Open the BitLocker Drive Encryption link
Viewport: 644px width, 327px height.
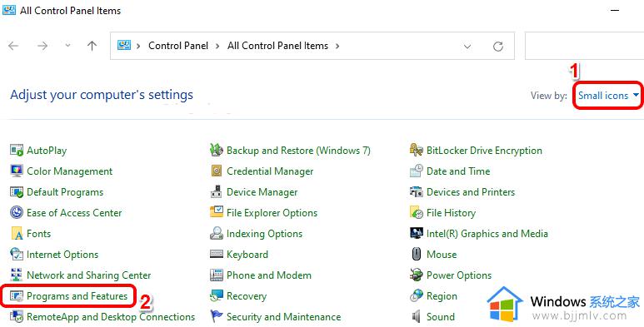[x=484, y=151]
